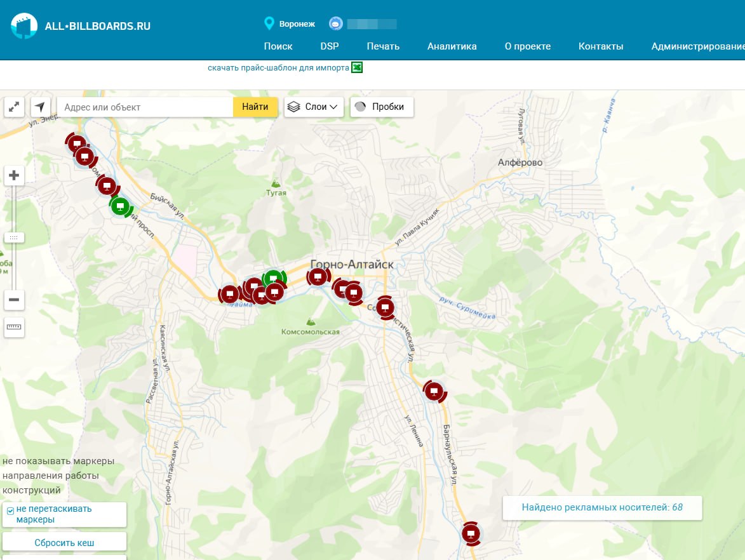Click the ALL-BILLBOARDS.RU logo icon
Viewport: 745px width, 560px height.
[24, 25]
